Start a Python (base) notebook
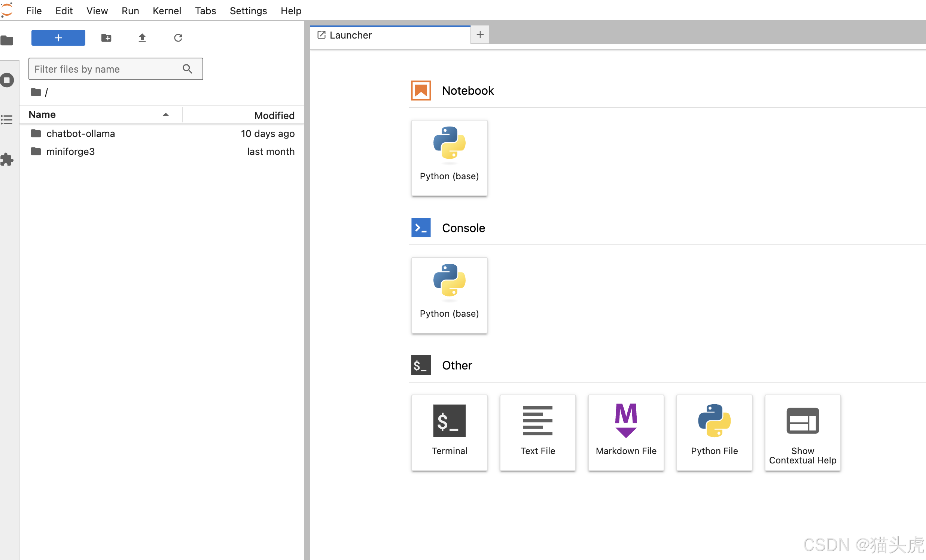The image size is (926, 560). pyautogui.click(x=449, y=158)
